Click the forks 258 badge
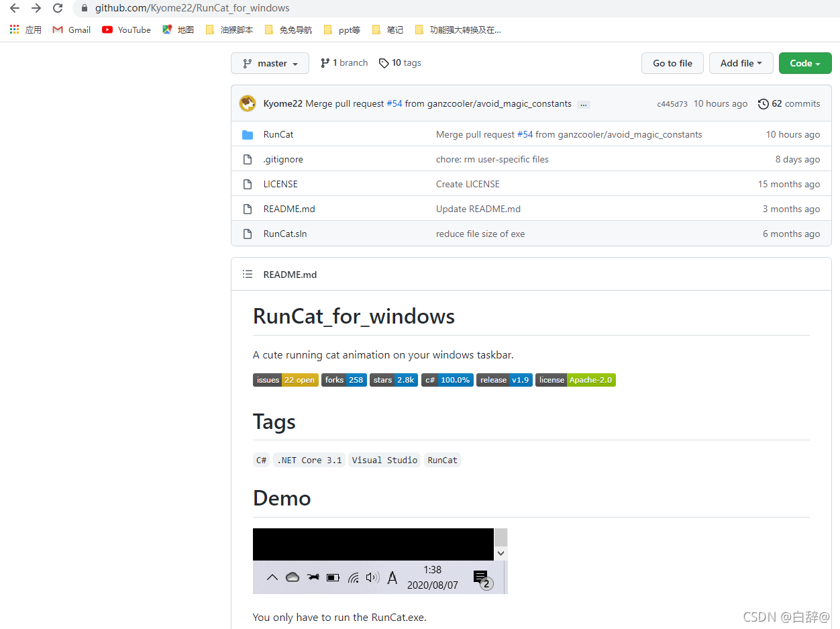840x629 pixels. click(344, 380)
